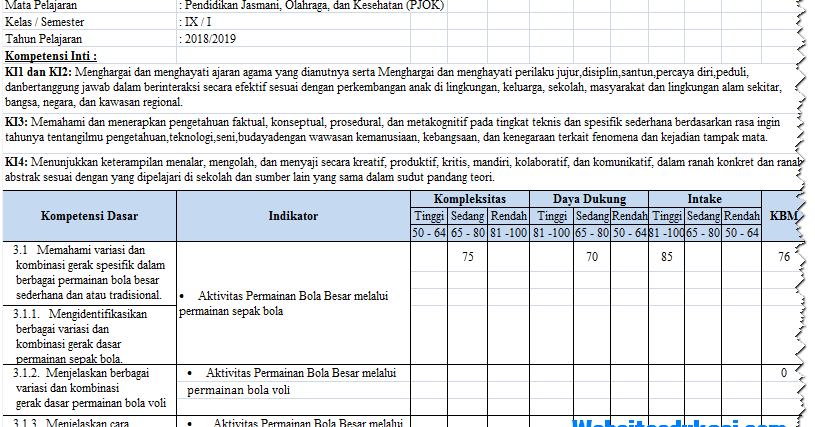Click the '65 - 80' range under Daya Dukung
This screenshot has width=815, height=427.
tap(592, 233)
